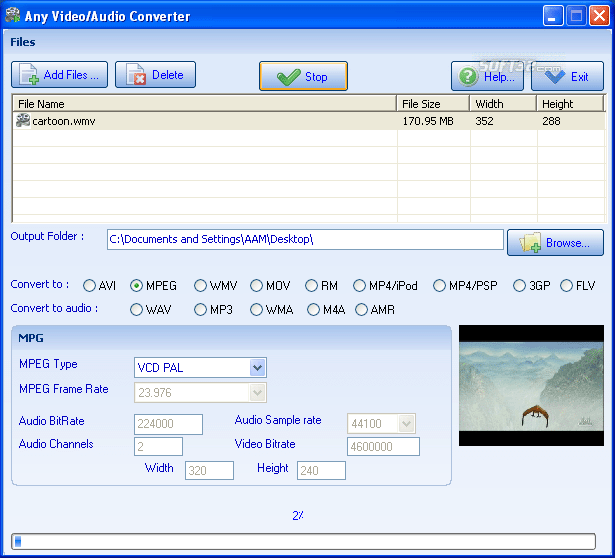The height and width of the screenshot is (558, 615).
Task: Click the Audio Channels field
Action: coord(158,446)
